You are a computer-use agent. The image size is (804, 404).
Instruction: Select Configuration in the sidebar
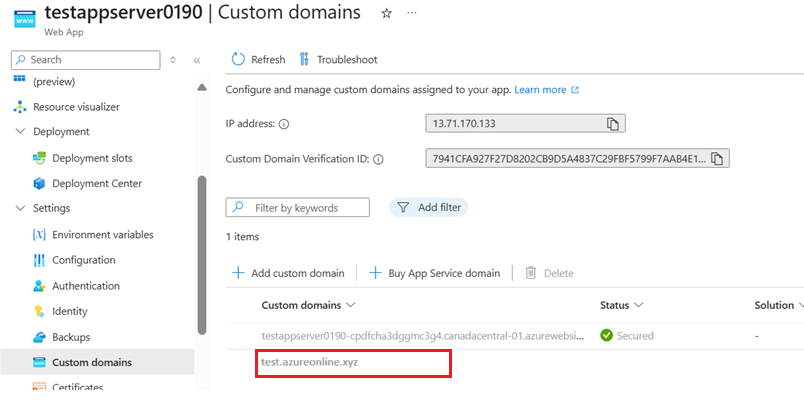click(84, 260)
